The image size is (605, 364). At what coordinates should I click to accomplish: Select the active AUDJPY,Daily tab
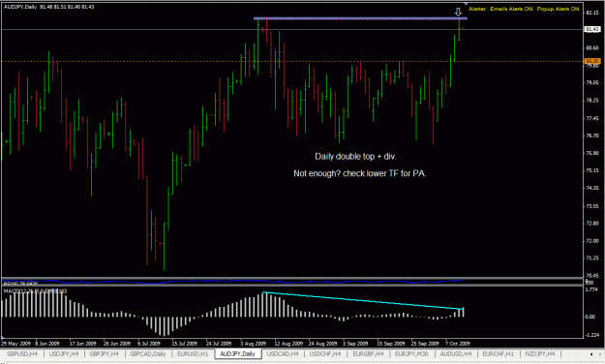point(238,353)
